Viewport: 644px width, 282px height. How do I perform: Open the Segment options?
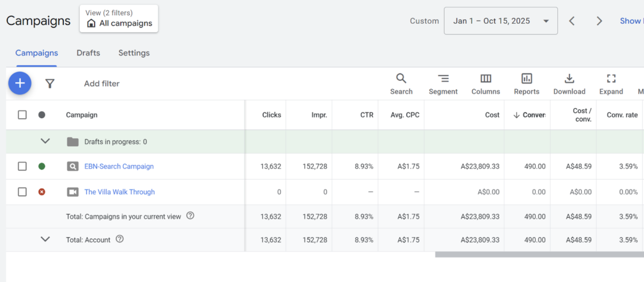click(443, 84)
